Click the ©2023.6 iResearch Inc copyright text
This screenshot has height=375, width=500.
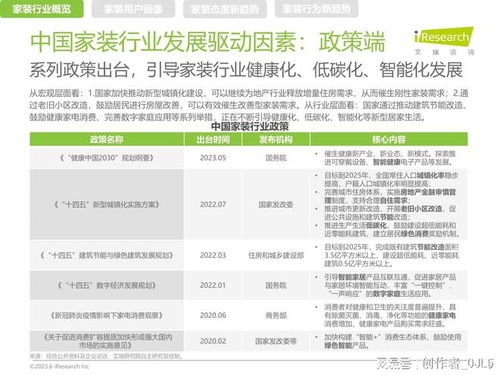click(x=59, y=366)
